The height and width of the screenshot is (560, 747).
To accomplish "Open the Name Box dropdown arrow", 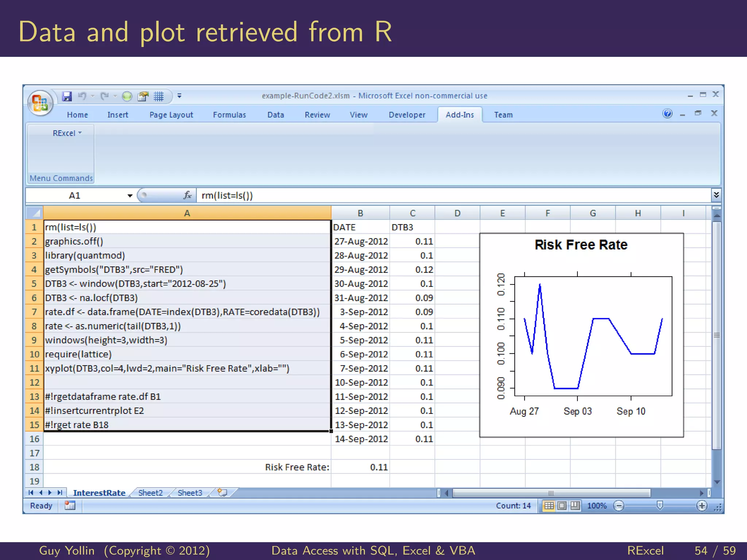I will [x=130, y=196].
